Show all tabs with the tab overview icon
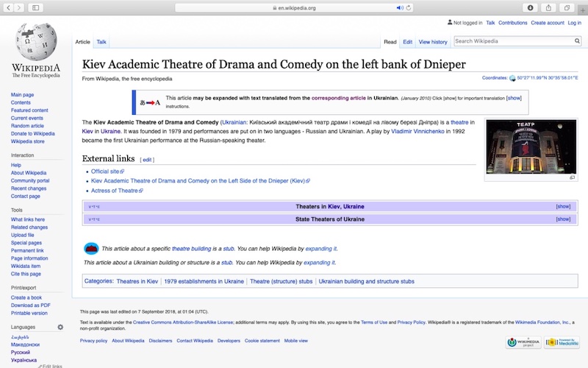Image resolution: width=588 pixels, height=368 pixels. tap(567, 7)
